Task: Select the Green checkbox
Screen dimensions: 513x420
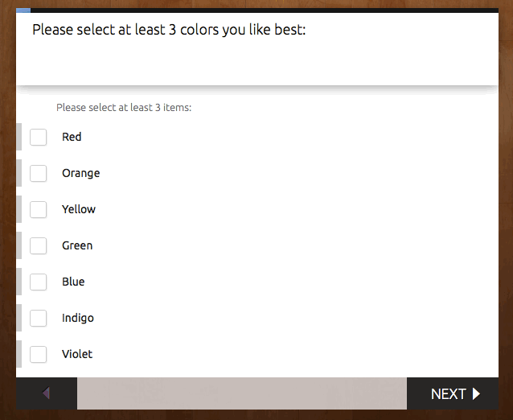Action: click(39, 245)
